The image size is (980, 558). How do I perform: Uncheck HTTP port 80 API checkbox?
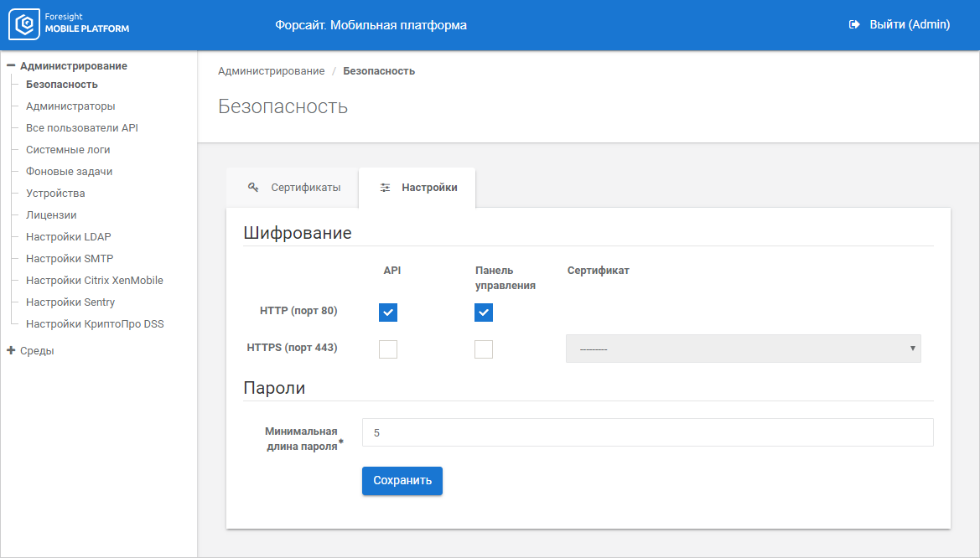(x=388, y=313)
